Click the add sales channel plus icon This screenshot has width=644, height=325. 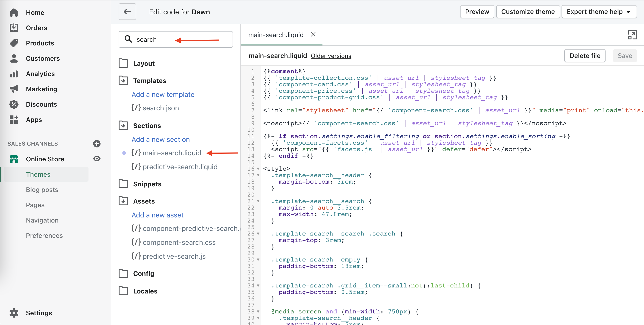click(97, 144)
